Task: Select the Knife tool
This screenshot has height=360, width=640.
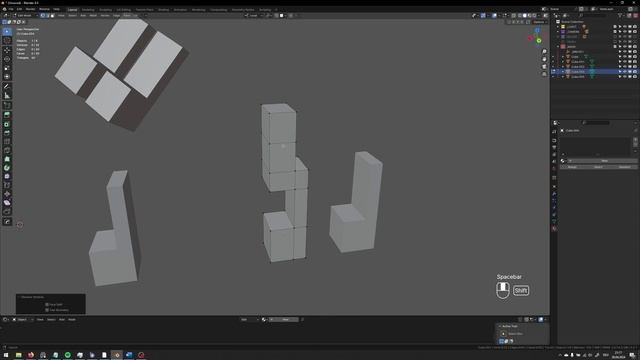Action: point(7,151)
